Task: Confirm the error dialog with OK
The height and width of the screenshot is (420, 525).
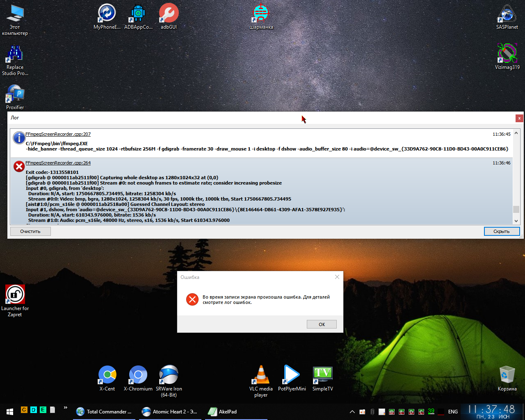Action: point(322,324)
